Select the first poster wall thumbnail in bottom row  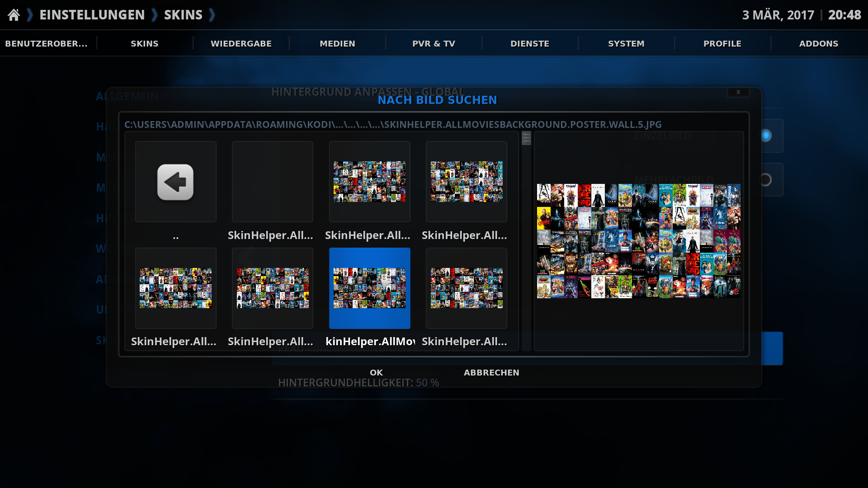[175, 288]
